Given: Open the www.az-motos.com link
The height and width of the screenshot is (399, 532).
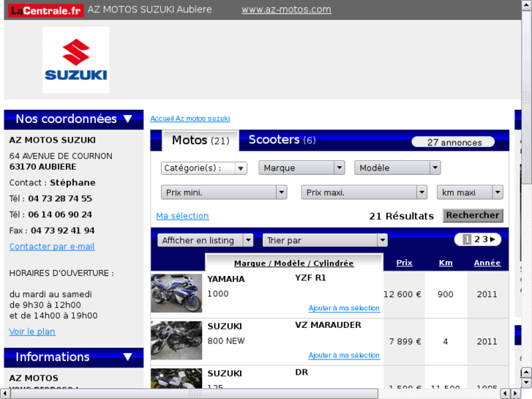Looking at the screenshot, I should (x=286, y=10).
